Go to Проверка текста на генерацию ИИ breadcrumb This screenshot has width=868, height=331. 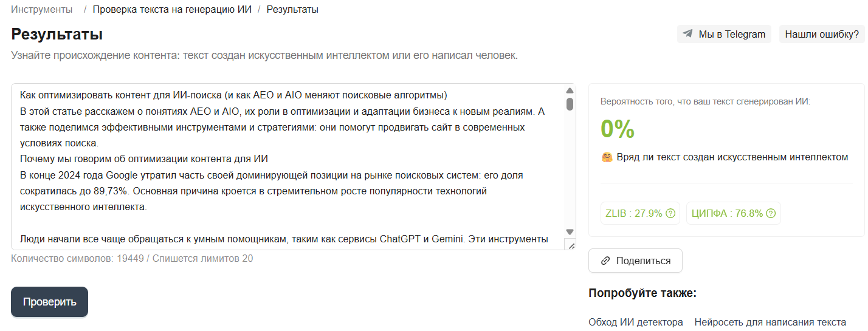click(171, 10)
